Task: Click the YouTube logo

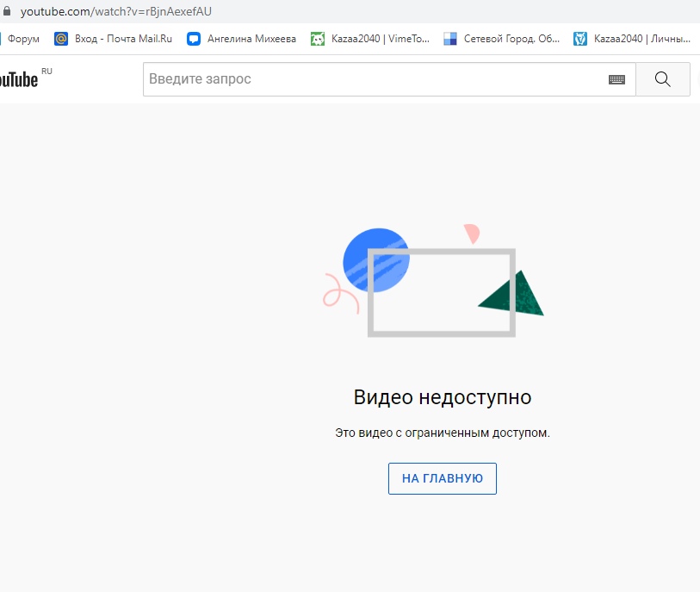Action: coord(19,80)
